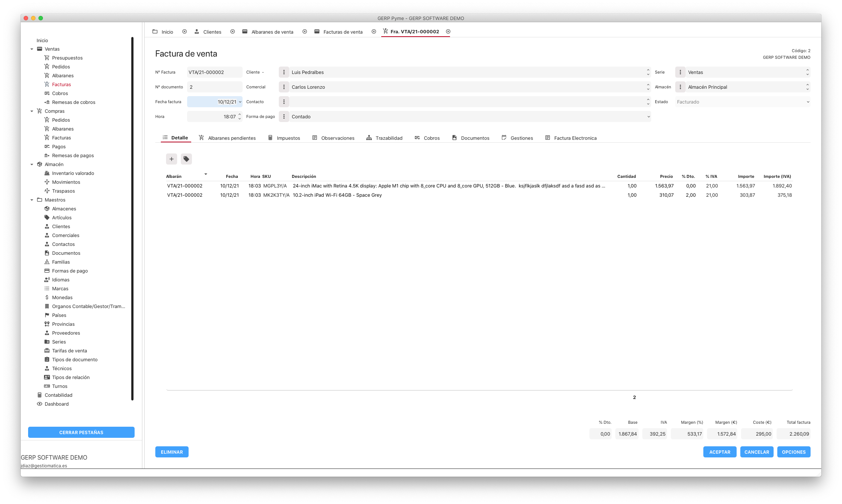Close the Inicio tab
The height and width of the screenshot is (504, 842).
(x=184, y=32)
